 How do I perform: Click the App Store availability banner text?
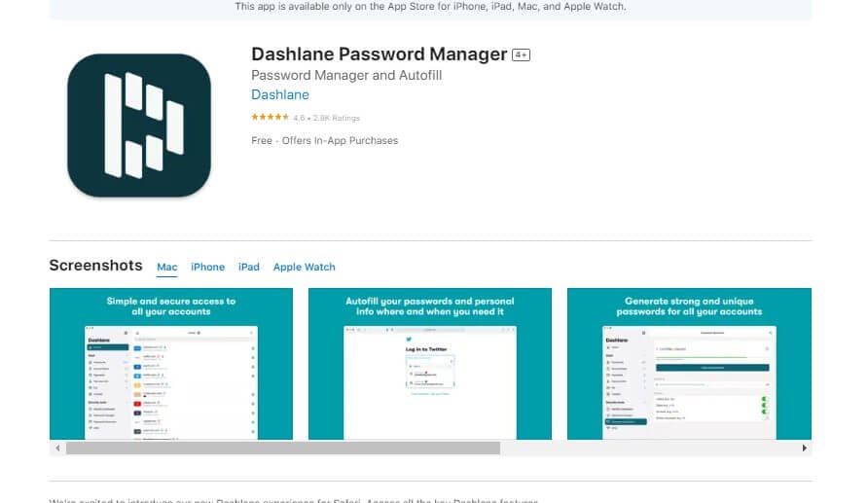[x=430, y=7]
